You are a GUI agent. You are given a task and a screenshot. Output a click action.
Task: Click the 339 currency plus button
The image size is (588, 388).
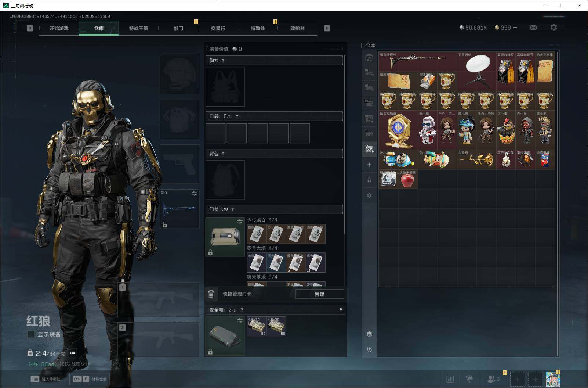[x=515, y=28]
